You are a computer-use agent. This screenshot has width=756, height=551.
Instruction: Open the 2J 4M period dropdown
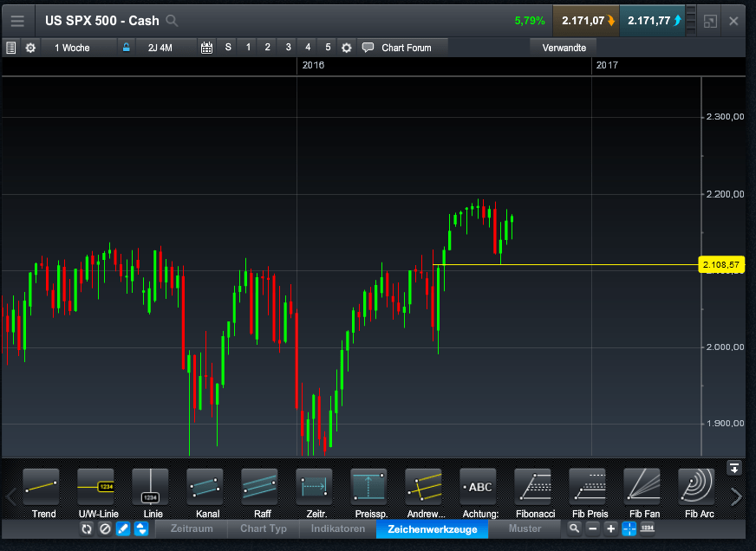pyautogui.click(x=165, y=48)
